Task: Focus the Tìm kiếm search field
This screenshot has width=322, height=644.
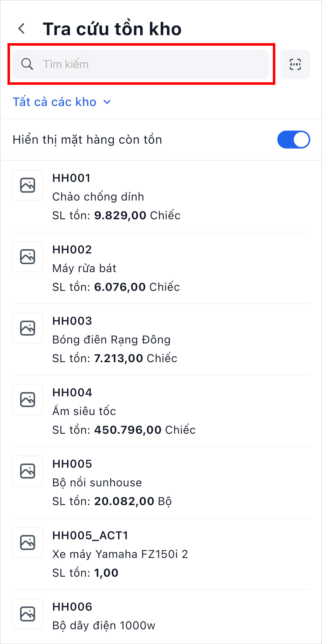Action: 150,64
